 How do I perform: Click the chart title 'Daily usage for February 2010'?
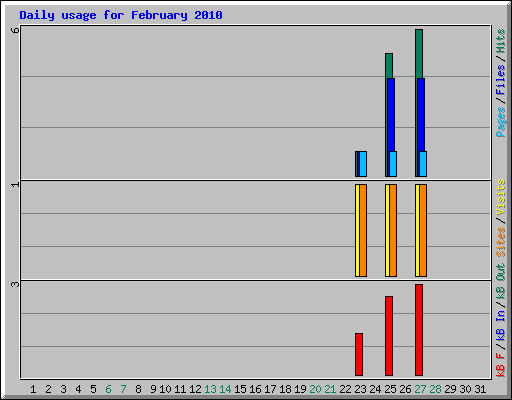(121, 15)
